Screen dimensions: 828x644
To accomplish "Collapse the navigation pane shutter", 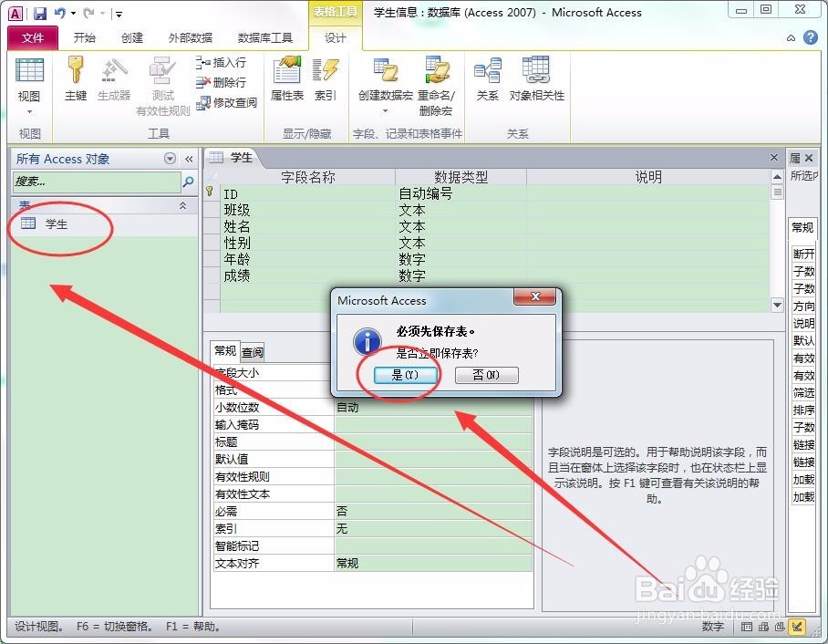I will [189, 159].
